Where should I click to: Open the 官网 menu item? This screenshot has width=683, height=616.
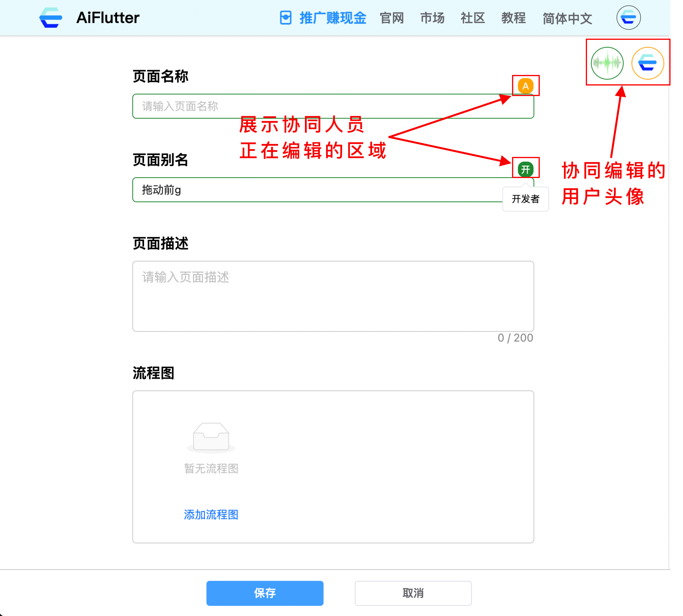pyautogui.click(x=392, y=18)
